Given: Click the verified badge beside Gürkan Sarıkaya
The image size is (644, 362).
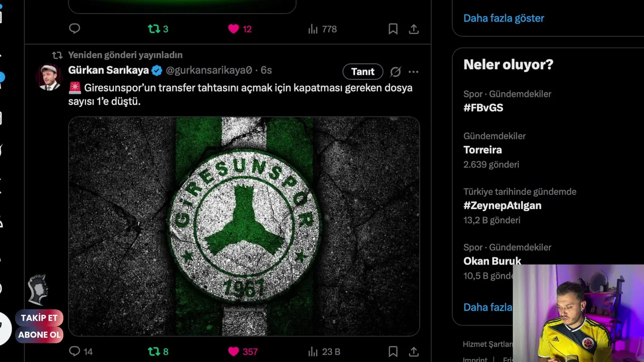Looking at the screenshot, I should click(157, 70).
